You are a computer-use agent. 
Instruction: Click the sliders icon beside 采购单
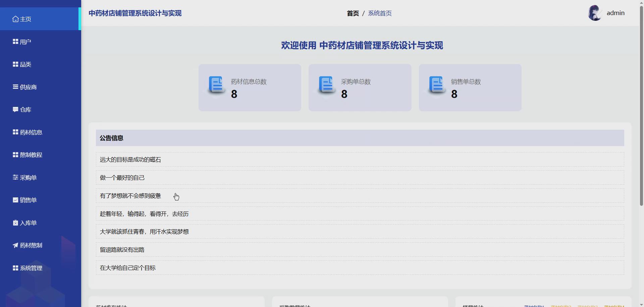coord(15,177)
